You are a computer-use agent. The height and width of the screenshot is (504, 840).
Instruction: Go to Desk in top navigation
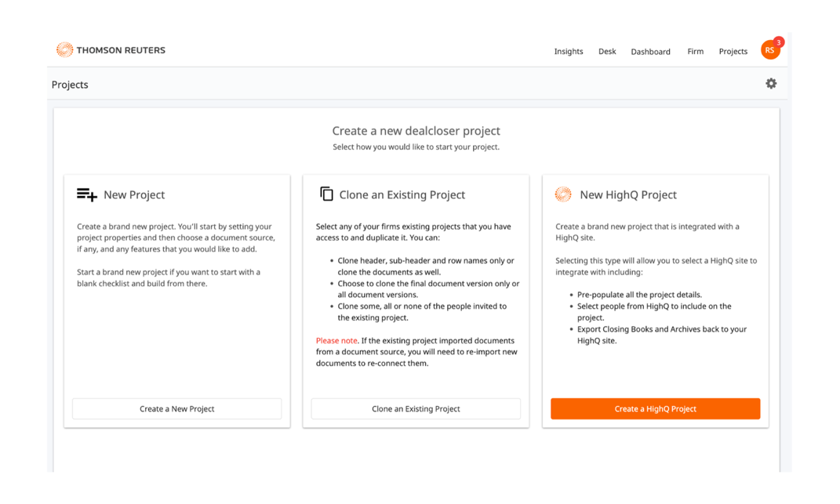click(607, 52)
